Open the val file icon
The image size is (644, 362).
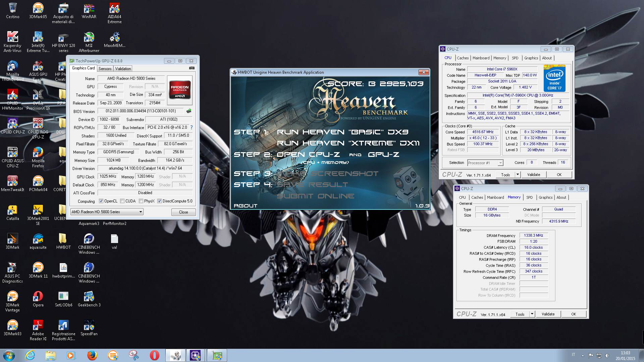pyautogui.click(x=114, y=241)
